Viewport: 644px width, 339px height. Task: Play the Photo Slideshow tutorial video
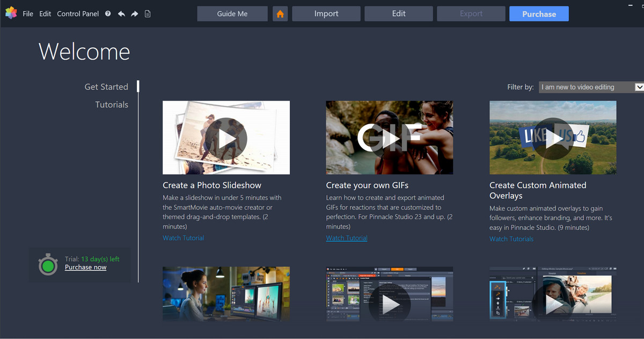(226, 138)
